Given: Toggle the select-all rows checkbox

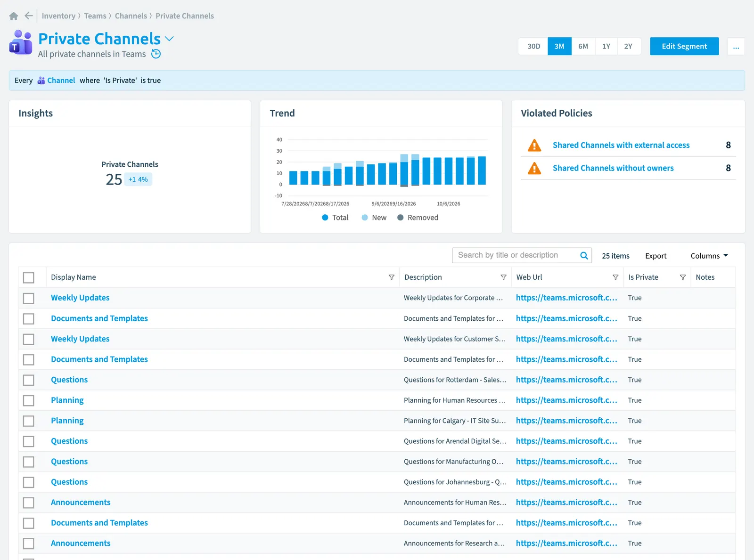Looking at the screenshot, I should coord(29,277).
